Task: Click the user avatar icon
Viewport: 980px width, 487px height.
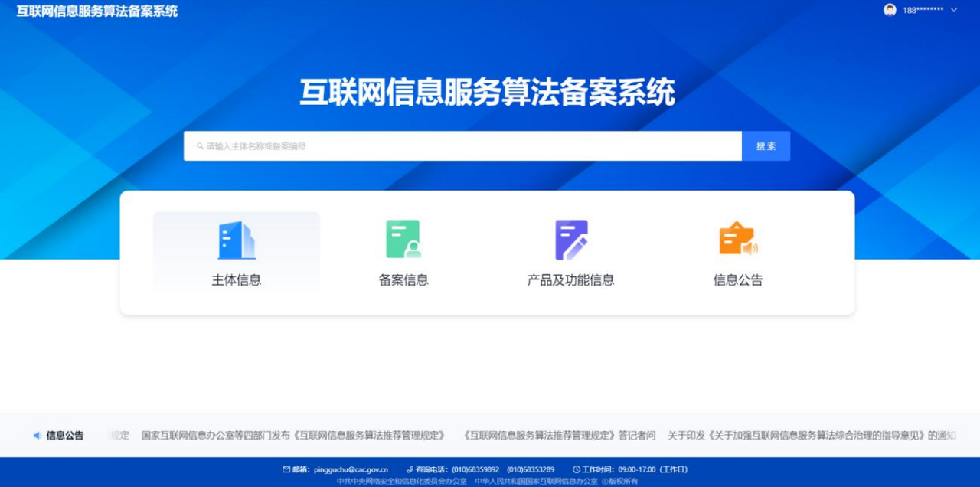Action: click(890, 10)
